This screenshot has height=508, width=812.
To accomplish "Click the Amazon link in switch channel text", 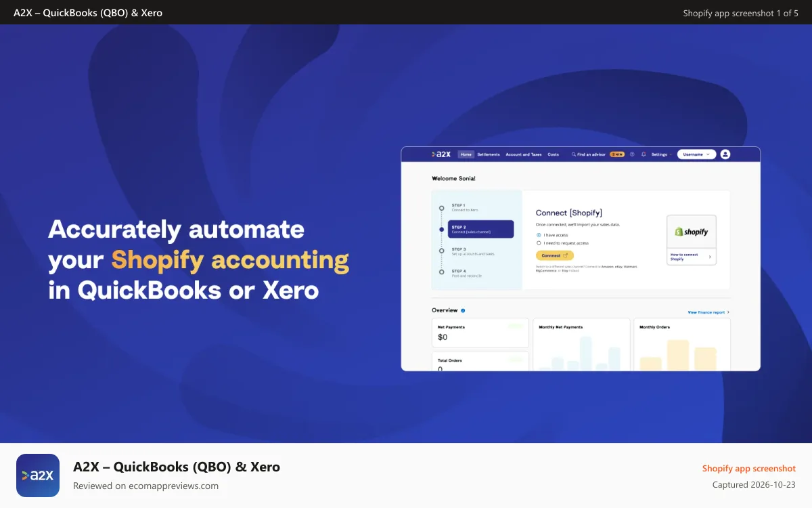I will tap(608, 267).
